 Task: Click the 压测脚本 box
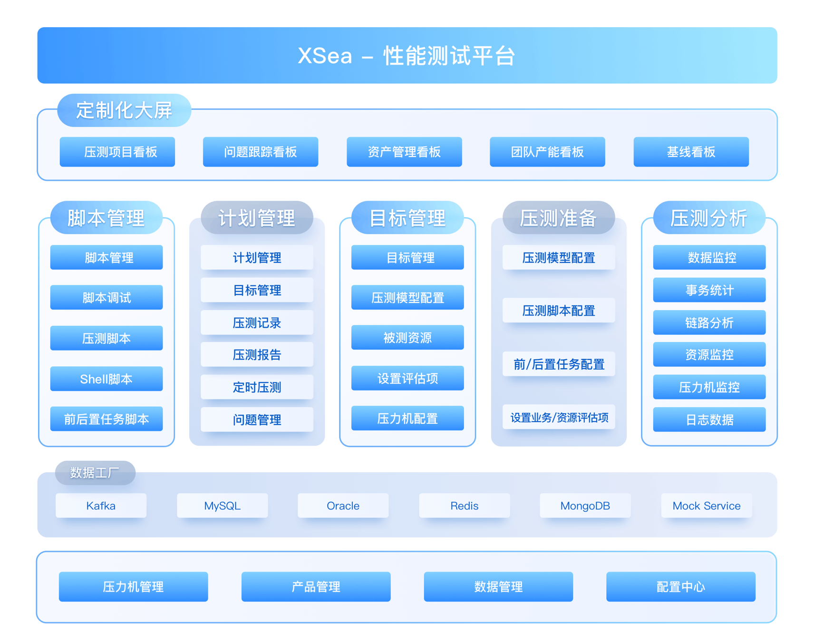click(107, 338)
